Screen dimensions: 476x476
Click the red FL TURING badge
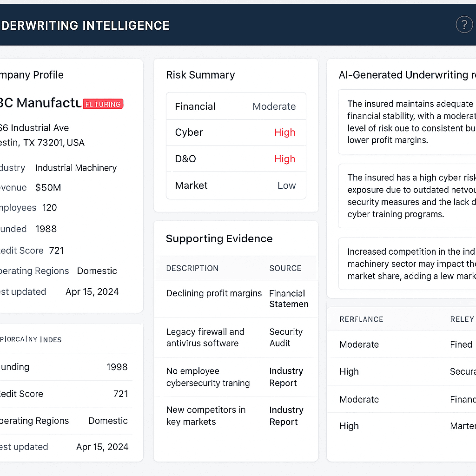(x=103, y=104)
